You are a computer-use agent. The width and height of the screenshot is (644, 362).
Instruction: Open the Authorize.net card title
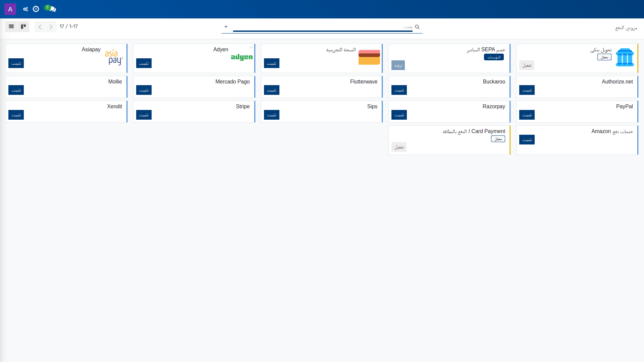pyautogui.click(x=617, y=82)
